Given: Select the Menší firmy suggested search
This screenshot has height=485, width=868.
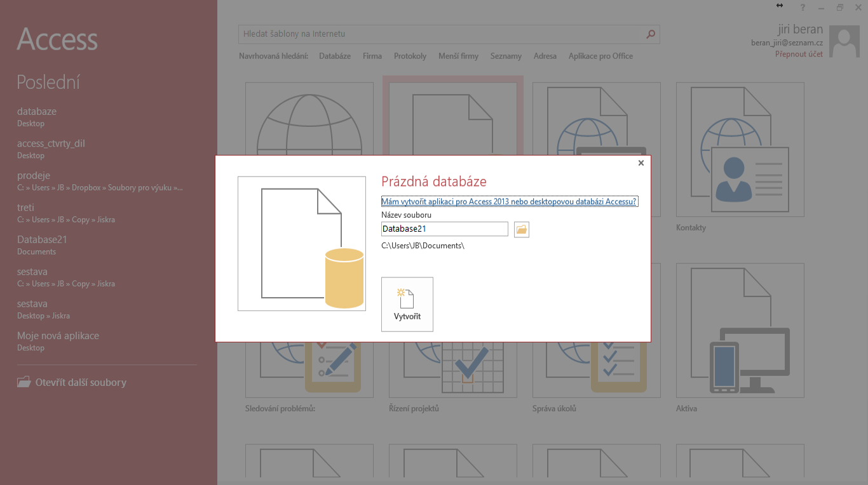Looking at the screenshot, I should (x=458, y=56).
